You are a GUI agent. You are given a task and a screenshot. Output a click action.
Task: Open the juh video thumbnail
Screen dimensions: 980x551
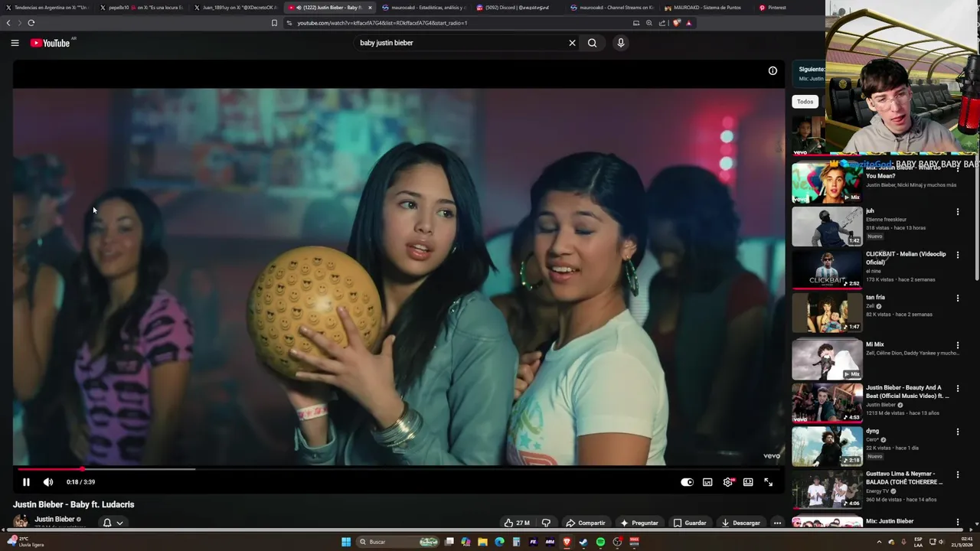827,227
